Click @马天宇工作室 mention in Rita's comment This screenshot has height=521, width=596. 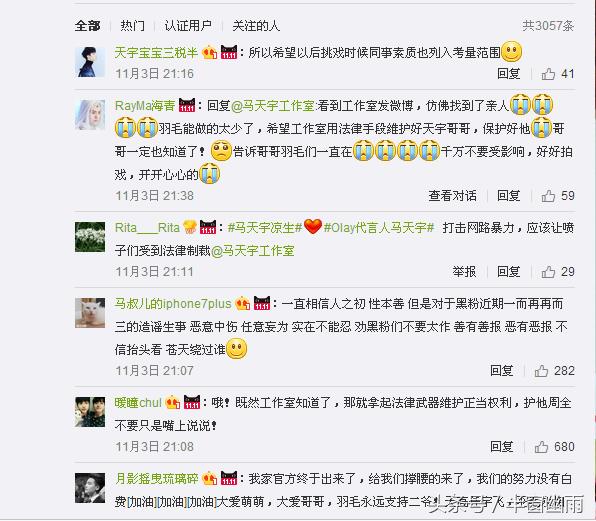tap(252, 251)
